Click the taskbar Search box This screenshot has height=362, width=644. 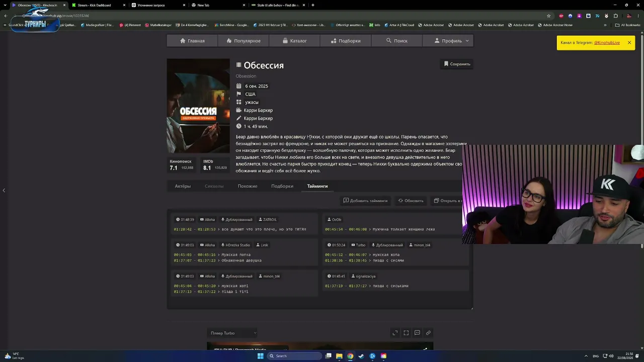point(295,356)
